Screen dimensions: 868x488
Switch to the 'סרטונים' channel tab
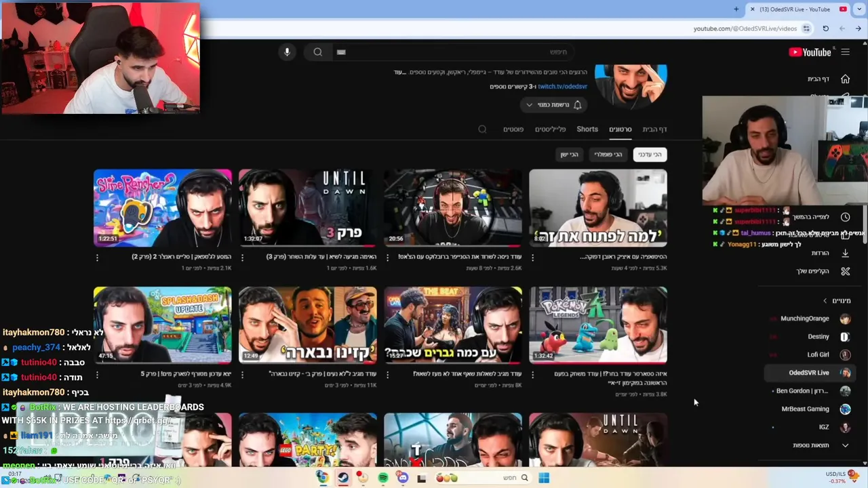coord(620,129)
